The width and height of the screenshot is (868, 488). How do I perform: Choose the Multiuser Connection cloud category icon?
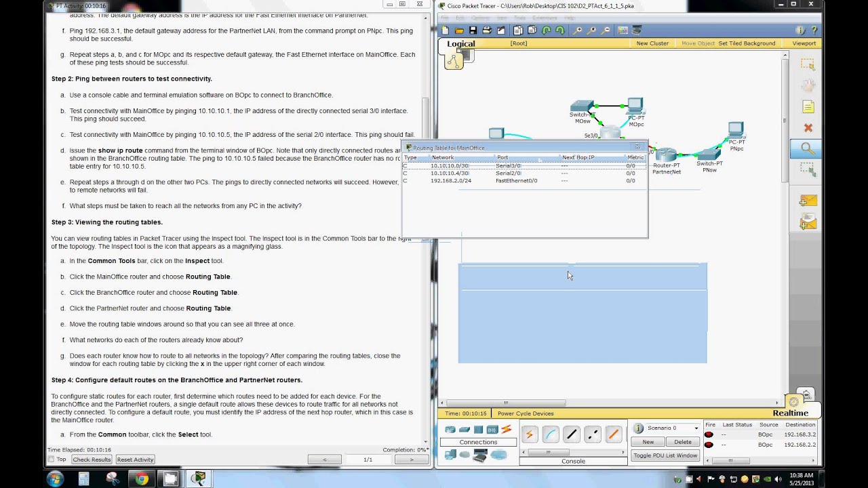click(498, 455)
